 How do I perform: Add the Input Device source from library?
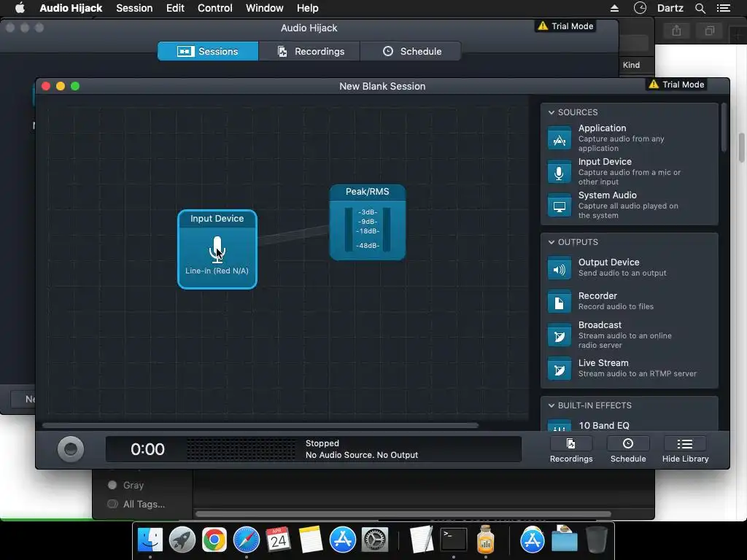pyautogui.click(x=629, y=171)
